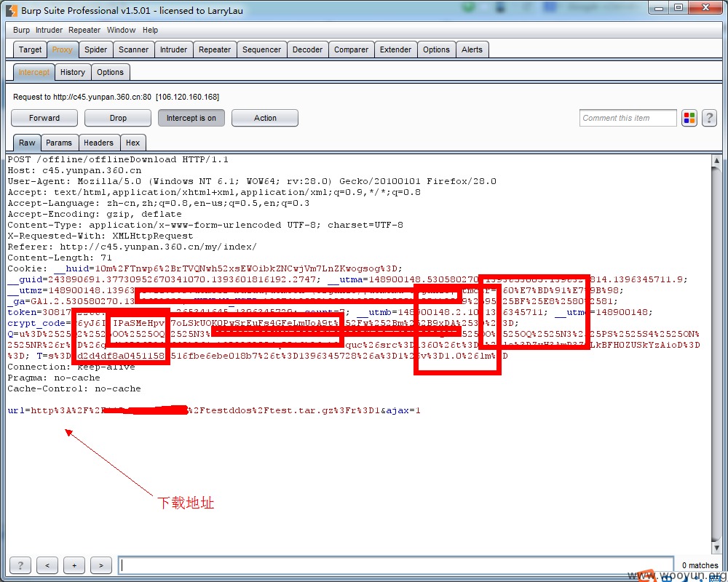Open the Action menu button
Viewport: 728px width, 582px height.
pos(265,118)
